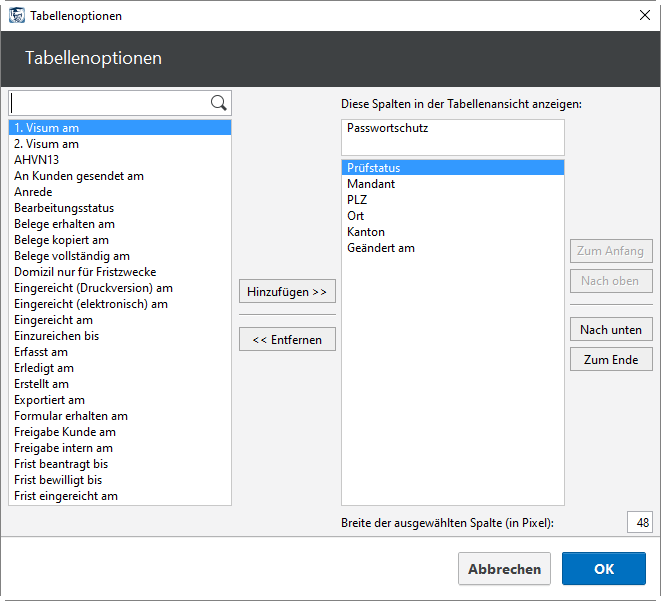Select 'Eingereicht (Druckversion) am' entry
The image size is (661, 601).
(x=120, y=288)
